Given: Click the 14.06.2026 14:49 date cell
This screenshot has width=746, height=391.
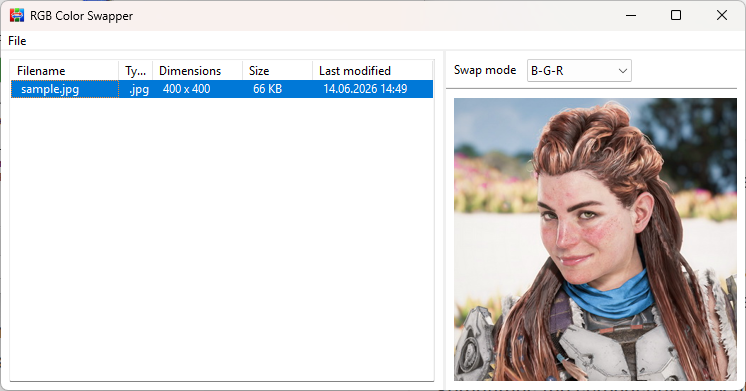Looking at the screenshot, I should [x=365, y=89].
